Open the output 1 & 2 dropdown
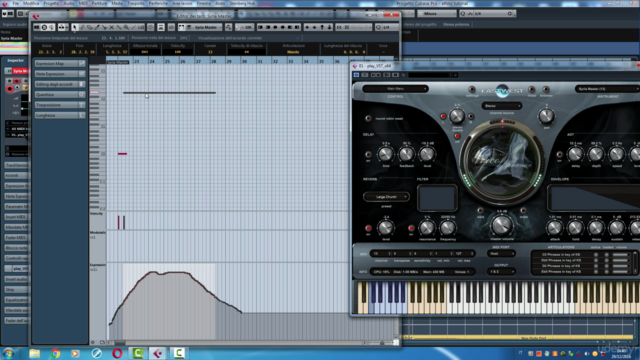The image size is (640, 360). (x=502, y=271)
